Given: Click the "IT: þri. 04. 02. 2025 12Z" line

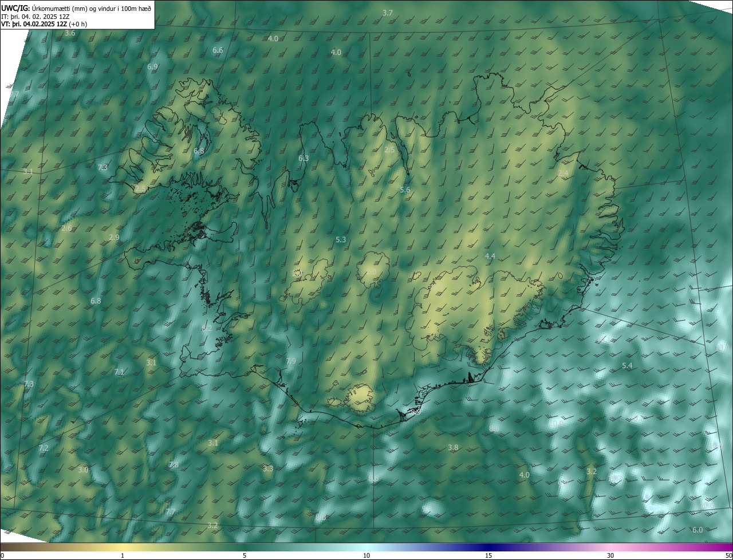Looking at the screenshot, I should (x=36, y=16).
